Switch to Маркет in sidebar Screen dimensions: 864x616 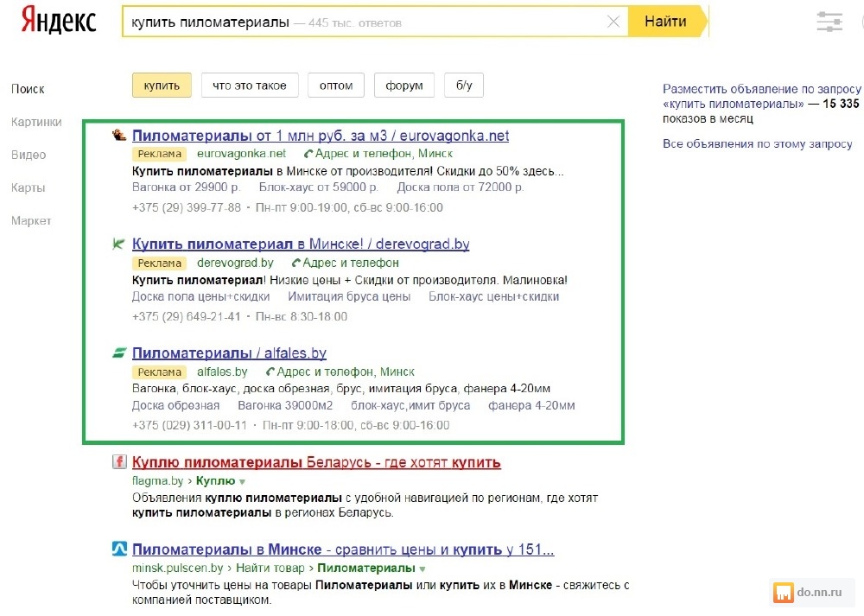pyautogui.click(x=31, y=221)
